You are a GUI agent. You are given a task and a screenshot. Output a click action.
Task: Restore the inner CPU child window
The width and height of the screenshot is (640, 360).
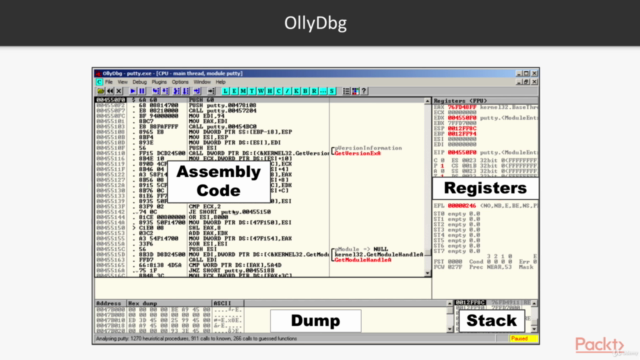tap(527, 82)
